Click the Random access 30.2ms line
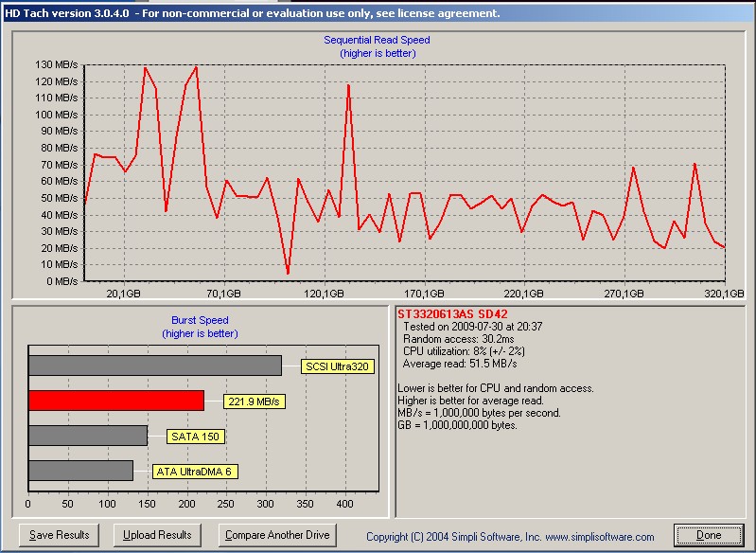 (x=459, y=339)
